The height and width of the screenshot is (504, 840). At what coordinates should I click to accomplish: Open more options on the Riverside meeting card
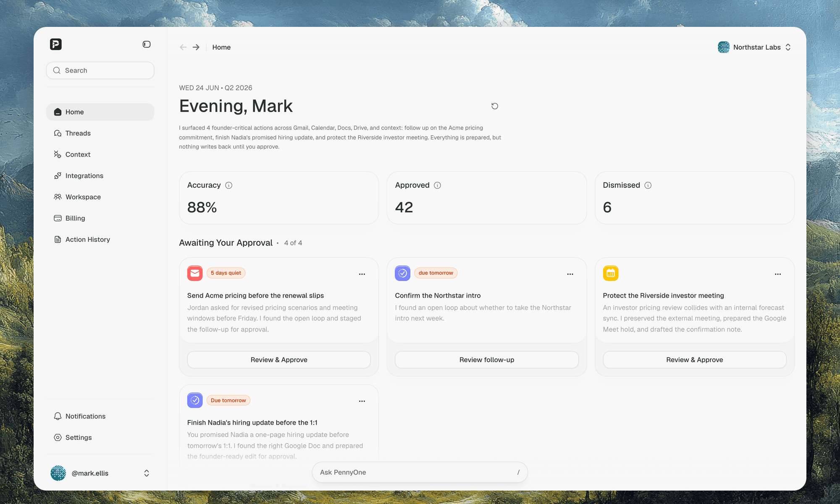[x=778, y=274]
